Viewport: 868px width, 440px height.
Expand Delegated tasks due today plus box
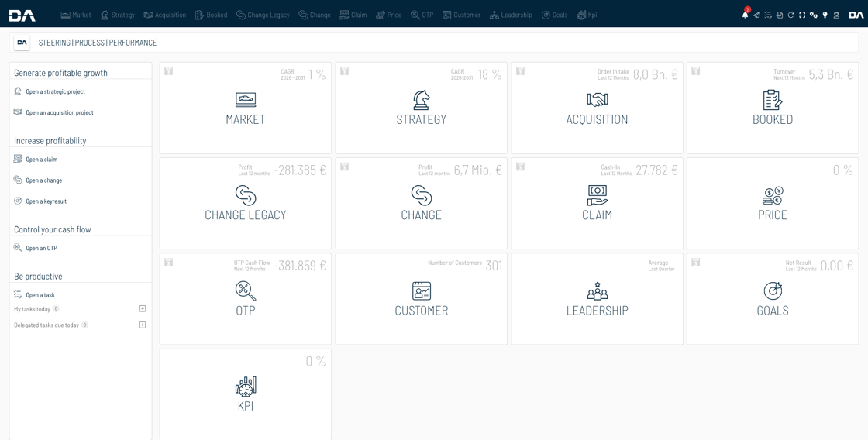coord(143,325)
